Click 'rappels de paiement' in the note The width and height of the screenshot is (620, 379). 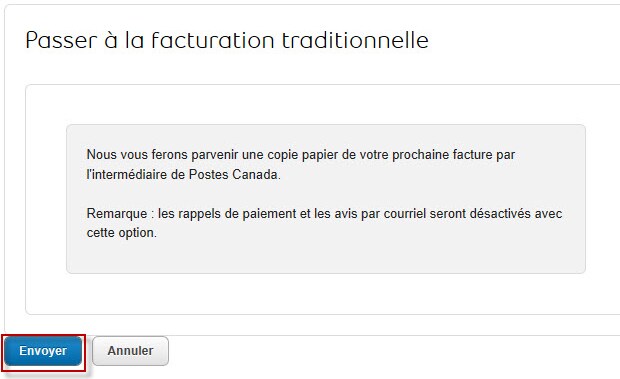click(237, 214)
